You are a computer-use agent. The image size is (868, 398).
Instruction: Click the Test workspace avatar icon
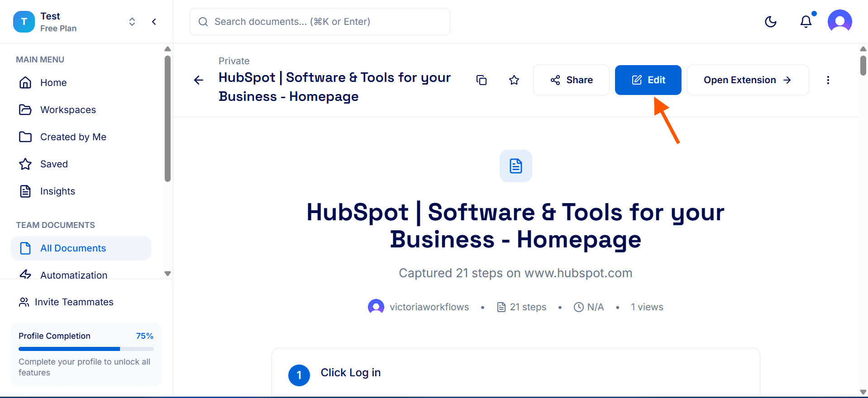[24, 22]
